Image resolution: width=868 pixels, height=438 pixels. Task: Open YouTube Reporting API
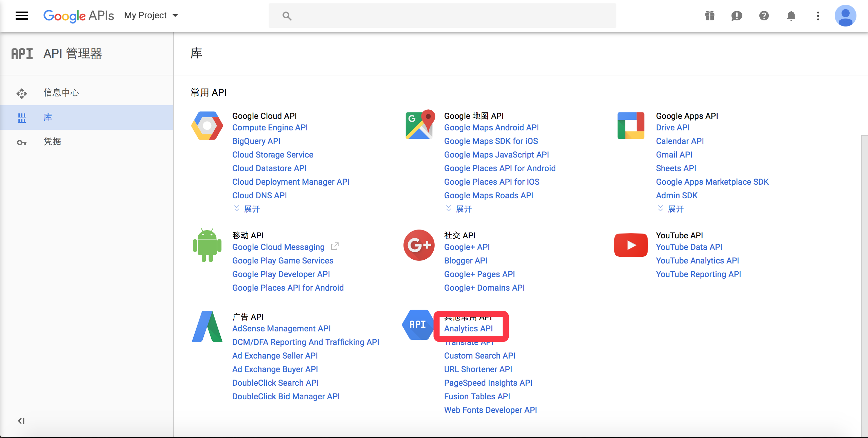tap(699, 274)
